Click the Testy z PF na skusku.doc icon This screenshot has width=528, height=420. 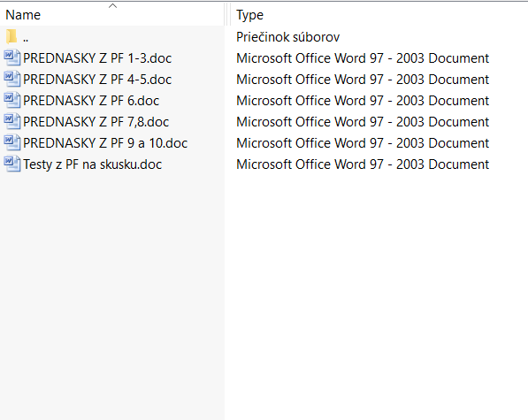pos(12,164)
